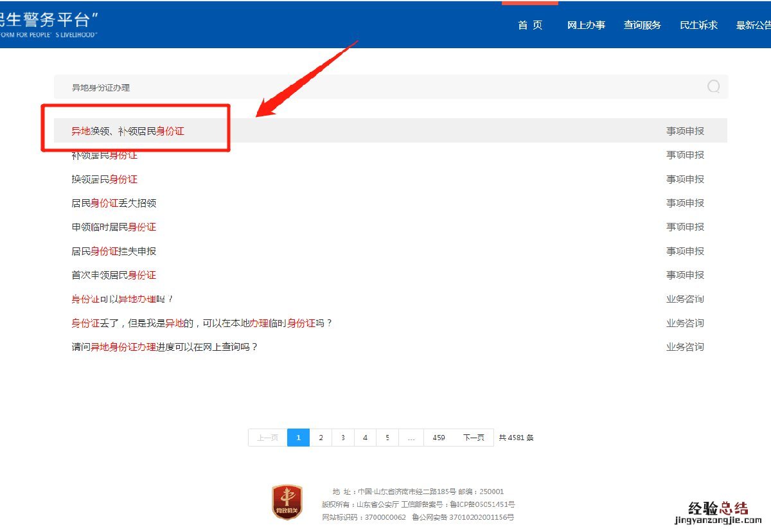Select 民生诉求 in the top navigation

point(698,25)
